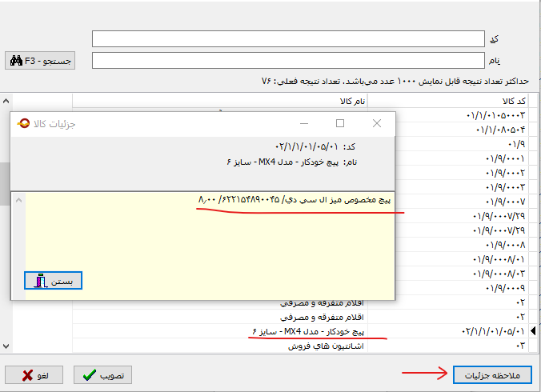541x392 pixels.
Task: Click the ملاحظه جزئیات button
Action: click(491, 375)
